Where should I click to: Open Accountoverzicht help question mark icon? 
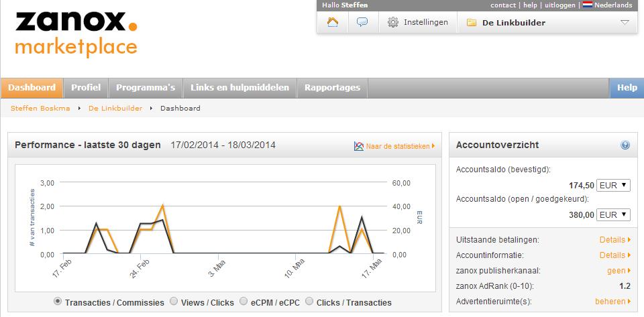coord(625,145)
